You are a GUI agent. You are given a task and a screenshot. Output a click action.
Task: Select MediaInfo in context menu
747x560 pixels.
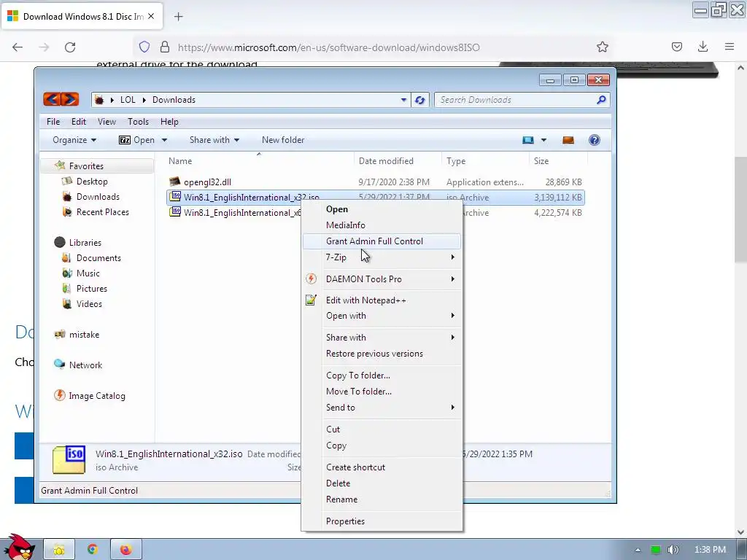coord(382,225)
